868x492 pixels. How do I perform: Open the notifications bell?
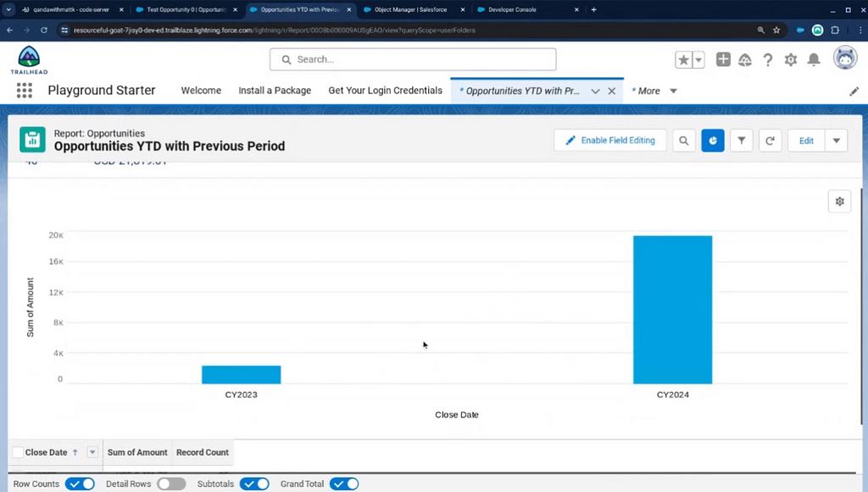point(814,59)
